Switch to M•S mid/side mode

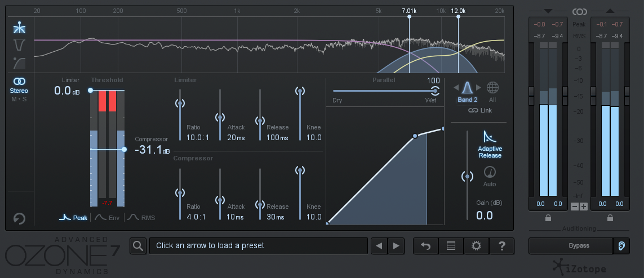19,99
